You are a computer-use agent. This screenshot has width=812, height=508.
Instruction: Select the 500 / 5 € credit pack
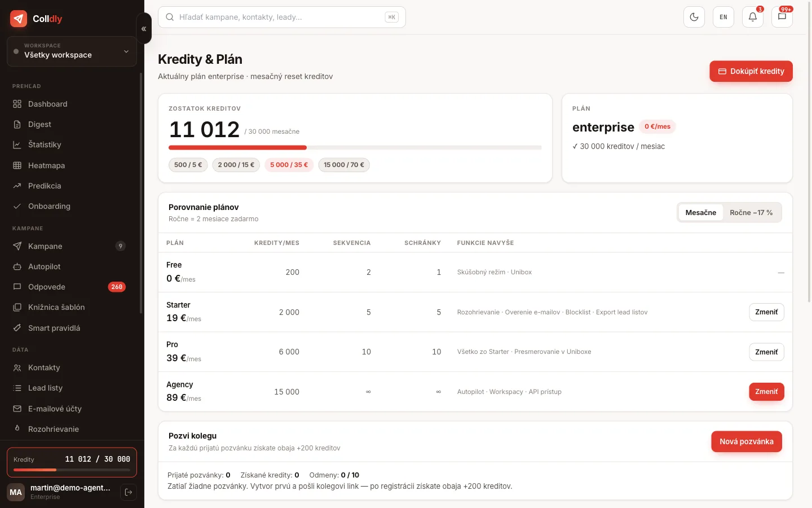point(188,165)
